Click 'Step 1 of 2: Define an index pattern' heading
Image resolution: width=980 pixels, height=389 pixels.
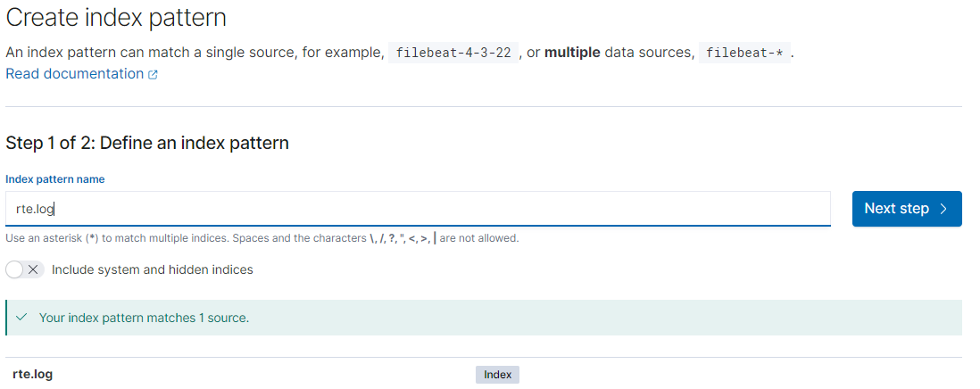[x=147, y=143]
